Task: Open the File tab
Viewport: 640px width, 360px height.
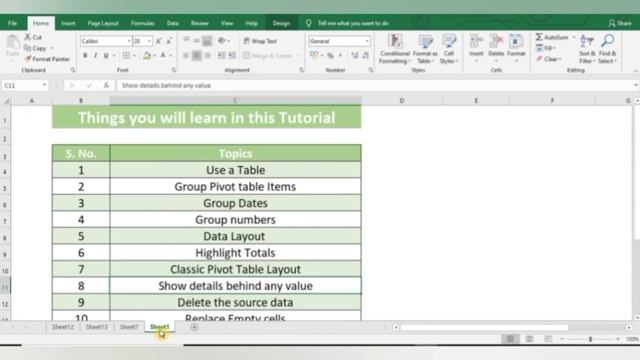Action: click(12, 23)
